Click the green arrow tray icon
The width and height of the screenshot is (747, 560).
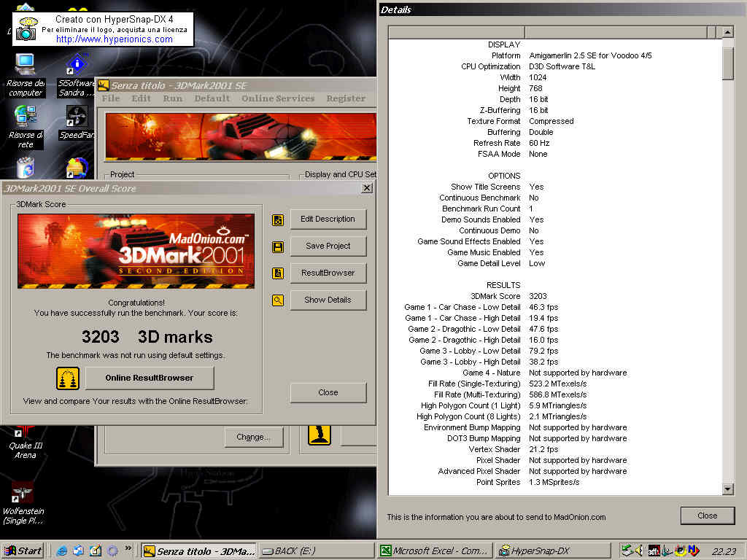tap(627, 551)
